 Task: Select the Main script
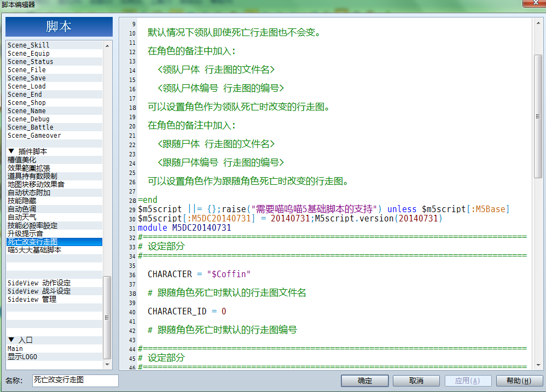(x=55, y=348)
